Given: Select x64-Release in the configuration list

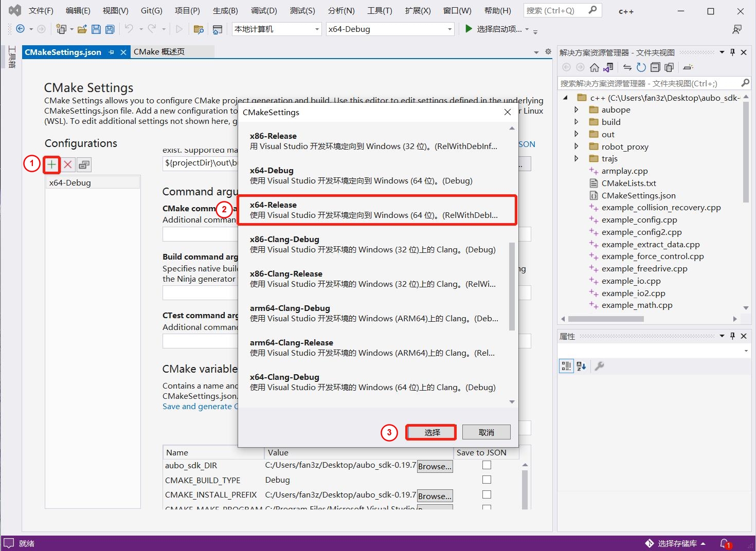Looking at the screenshot, I should (x=377, y=210).
